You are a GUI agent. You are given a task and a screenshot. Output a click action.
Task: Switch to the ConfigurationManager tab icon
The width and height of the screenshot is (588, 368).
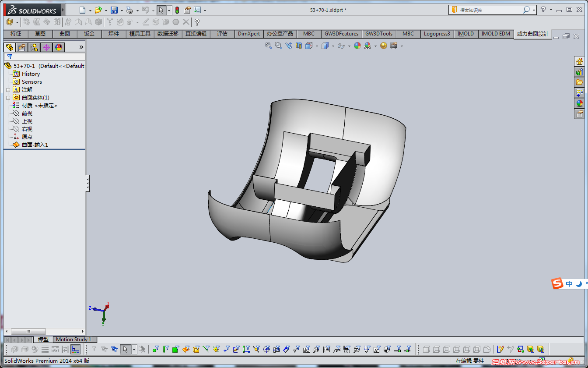point(34,47)
